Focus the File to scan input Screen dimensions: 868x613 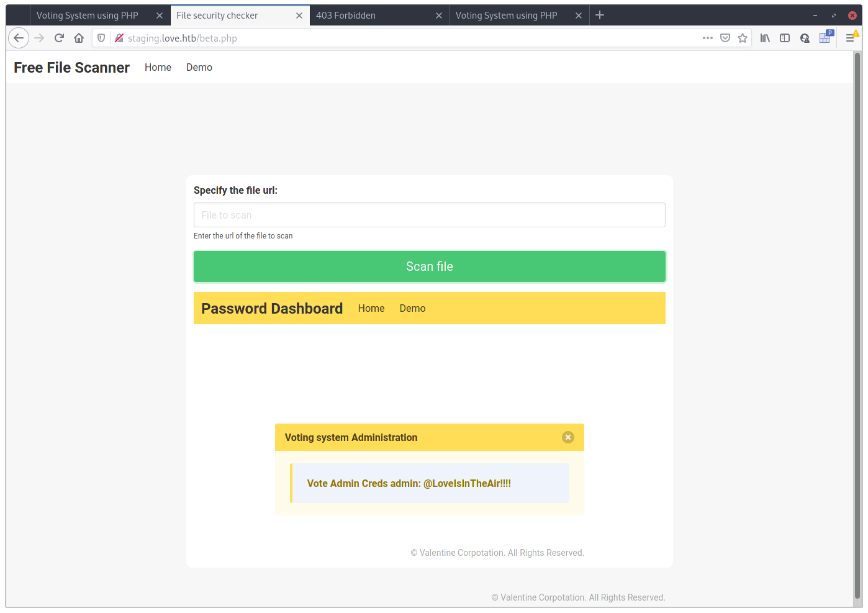point(429,215)
